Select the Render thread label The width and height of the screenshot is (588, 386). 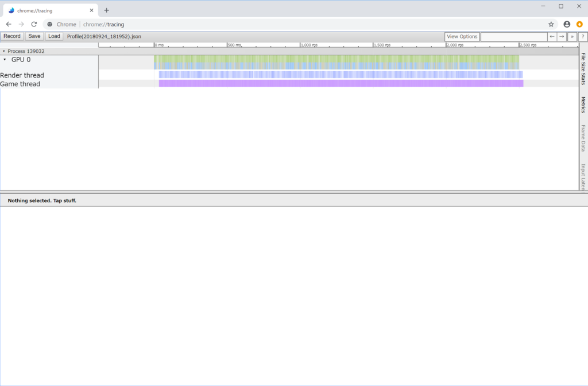click(22, 75)
